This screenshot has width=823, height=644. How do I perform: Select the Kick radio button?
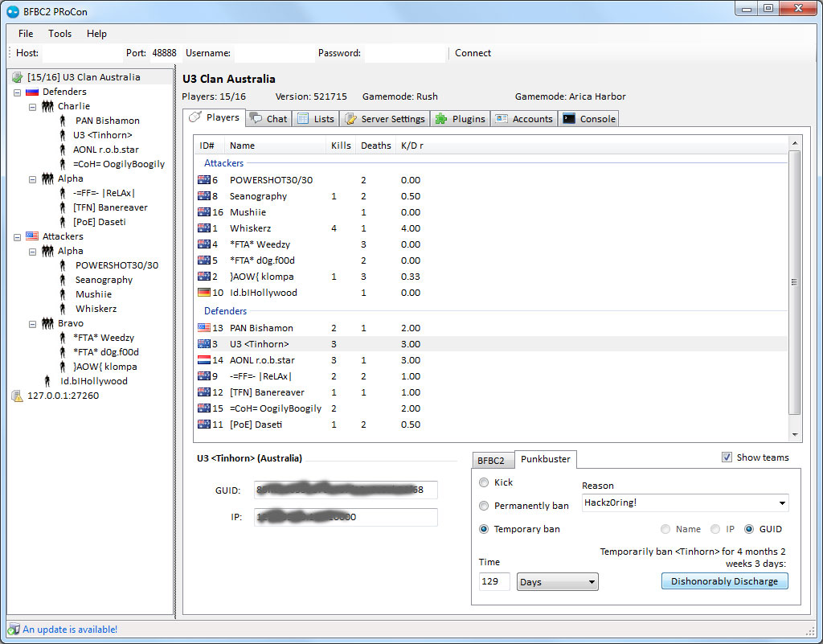pyautogui.click(x=484, y=482)
